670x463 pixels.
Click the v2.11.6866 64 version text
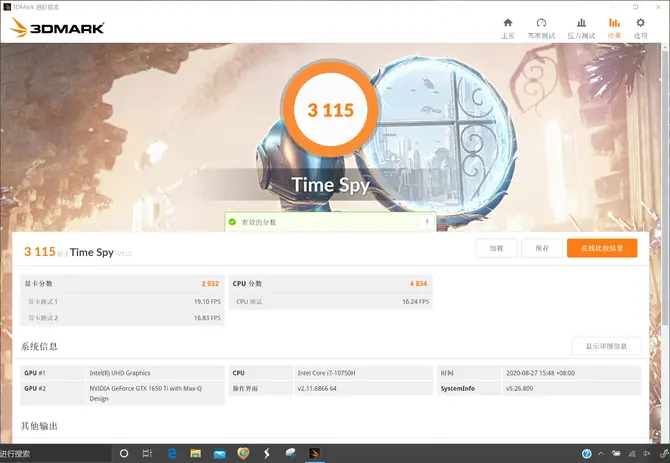(317, 388)
